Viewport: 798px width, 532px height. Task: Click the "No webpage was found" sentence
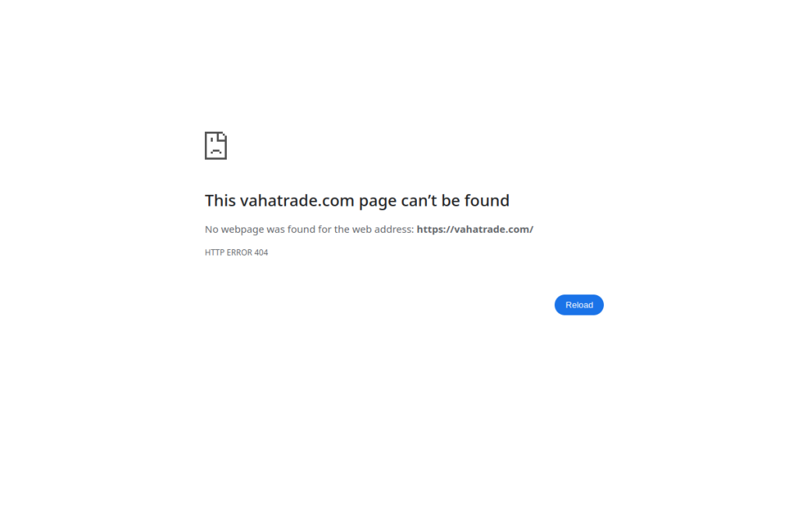click(x=369, y=229)
